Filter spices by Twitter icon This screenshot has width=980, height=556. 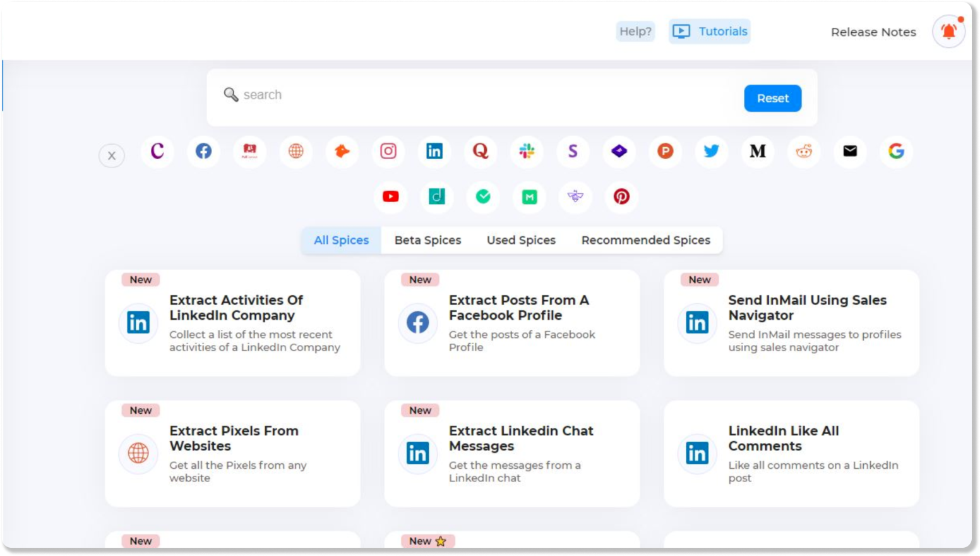pos(712,151)
